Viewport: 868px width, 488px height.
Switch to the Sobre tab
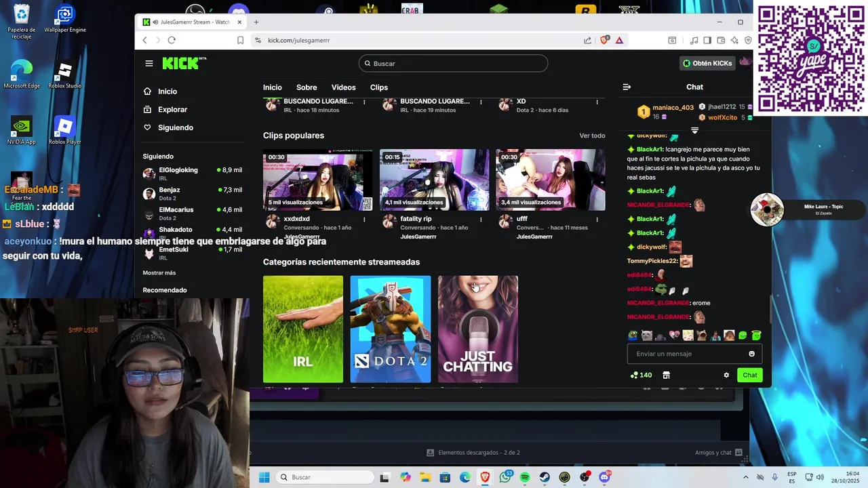tap(307, 87)
